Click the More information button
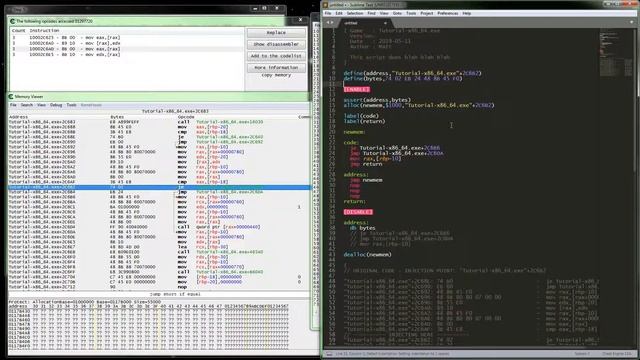The image size is (640, 360). pos(276,67)
